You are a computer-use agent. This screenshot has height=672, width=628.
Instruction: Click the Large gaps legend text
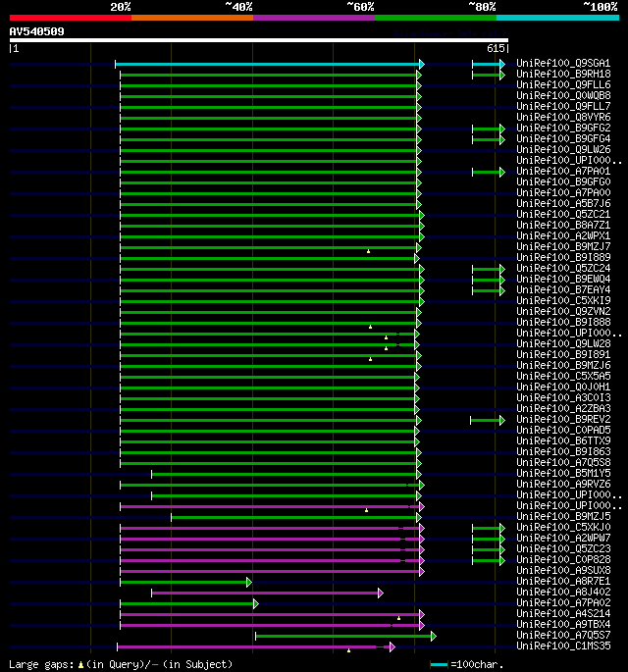click(x=121, y=665)
